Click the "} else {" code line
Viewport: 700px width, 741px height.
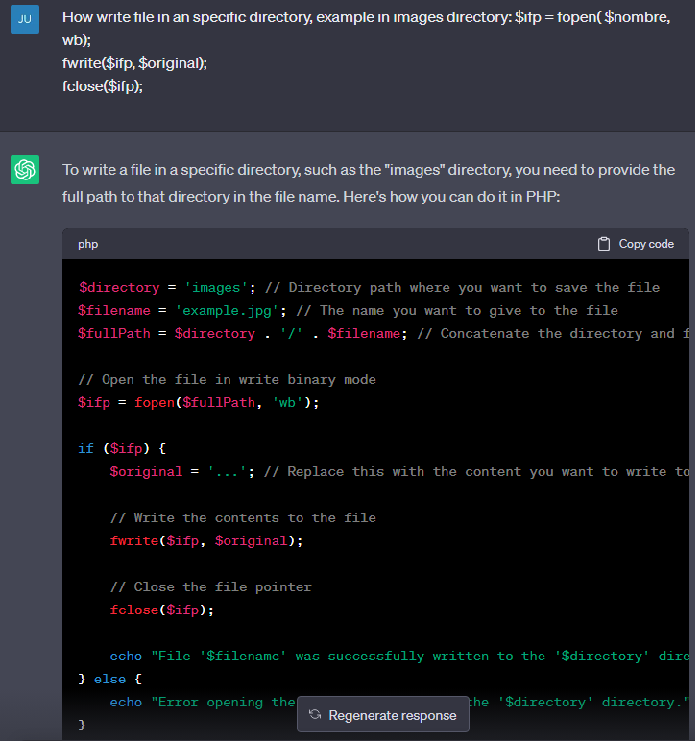[x=109, y=680]
